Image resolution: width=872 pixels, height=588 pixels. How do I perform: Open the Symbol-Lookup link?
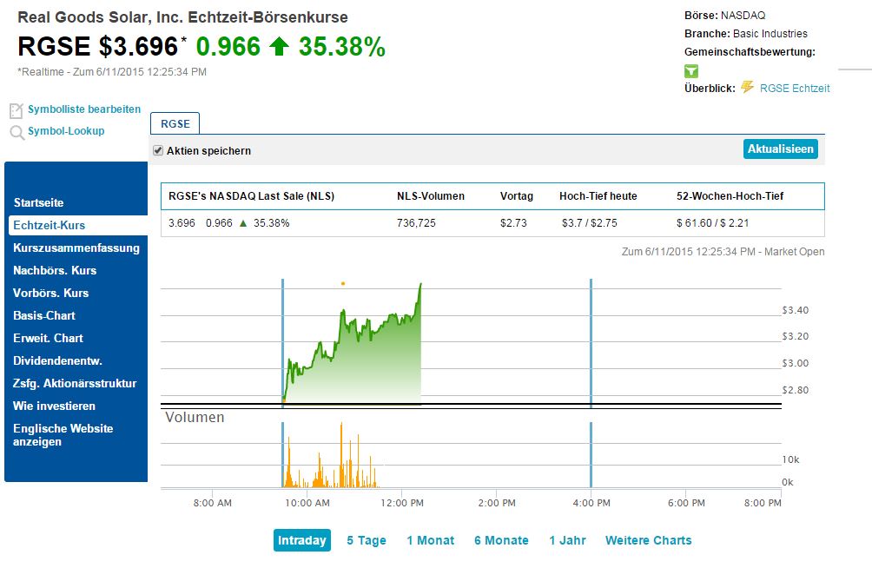pos(66,131)
